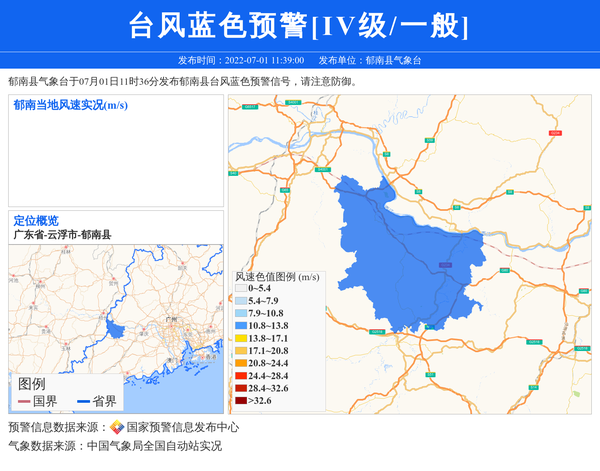Select the 7.9~10.8 wind speed swatch
Viewport: 600px width, 471px height.
(x=241, y=313)
